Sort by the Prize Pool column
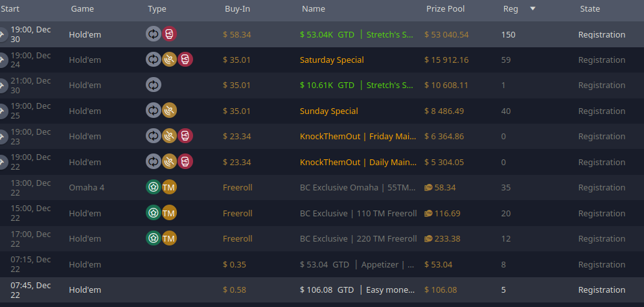Viewport: 644px width, 307px height. 445,8
